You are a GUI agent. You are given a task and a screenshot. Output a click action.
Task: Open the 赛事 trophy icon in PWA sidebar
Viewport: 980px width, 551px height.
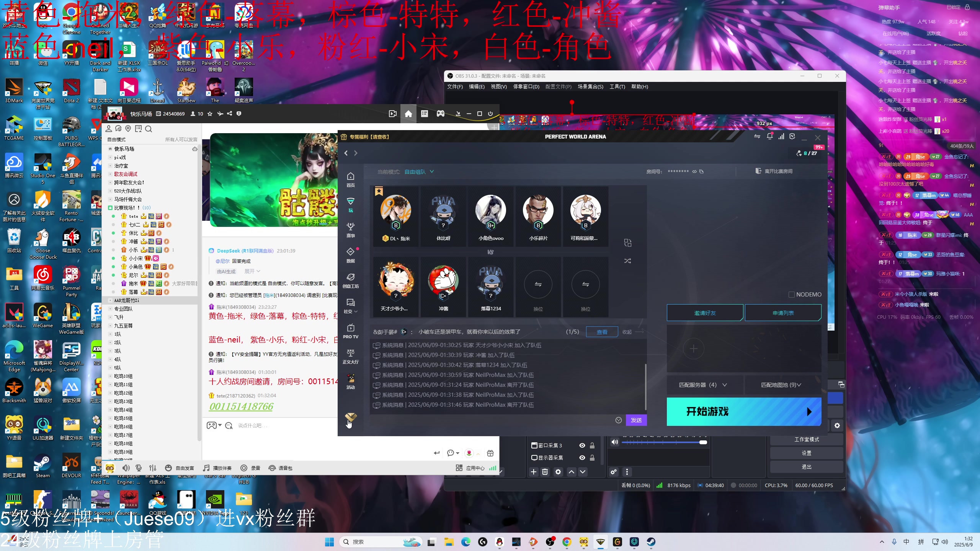click(x=350, y=230)
